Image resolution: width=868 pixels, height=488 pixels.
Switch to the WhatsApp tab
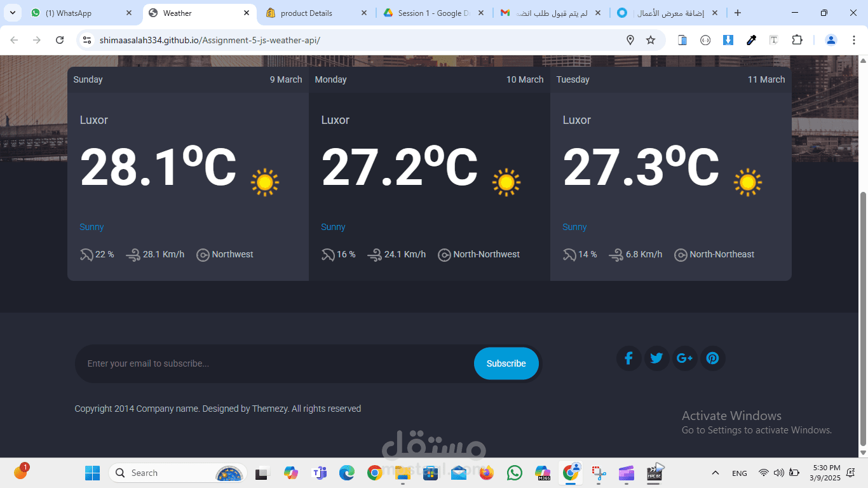click(81, 13)
